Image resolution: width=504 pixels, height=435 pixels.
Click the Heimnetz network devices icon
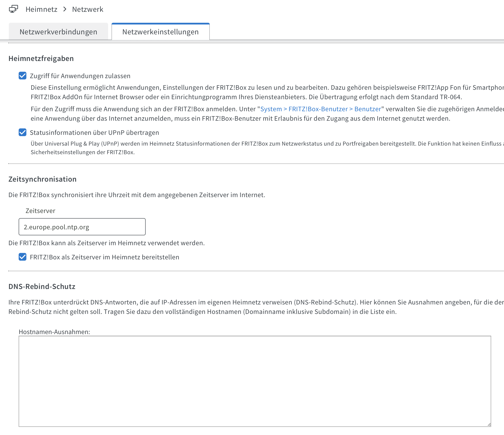[x=13, y=9]
